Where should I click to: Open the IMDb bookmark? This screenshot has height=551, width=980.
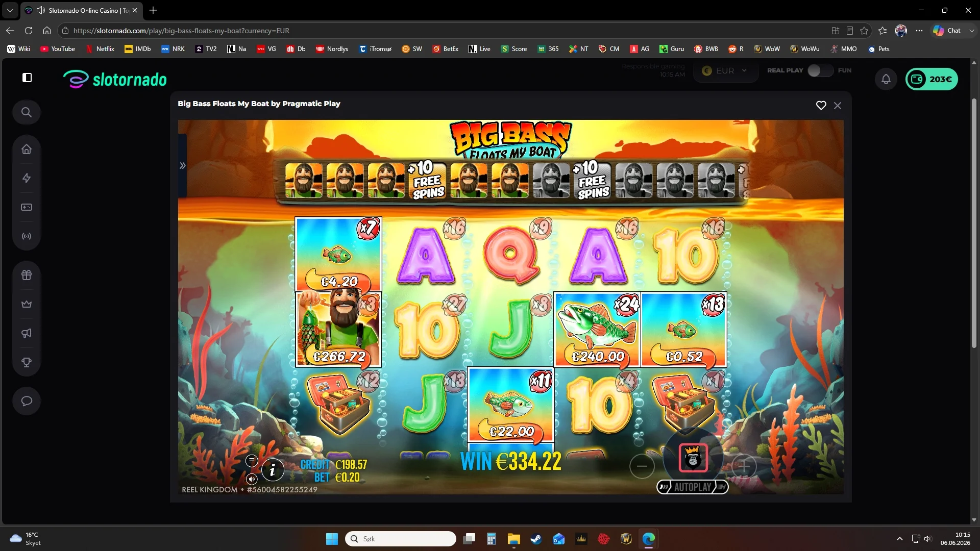[x=138, y=49]
